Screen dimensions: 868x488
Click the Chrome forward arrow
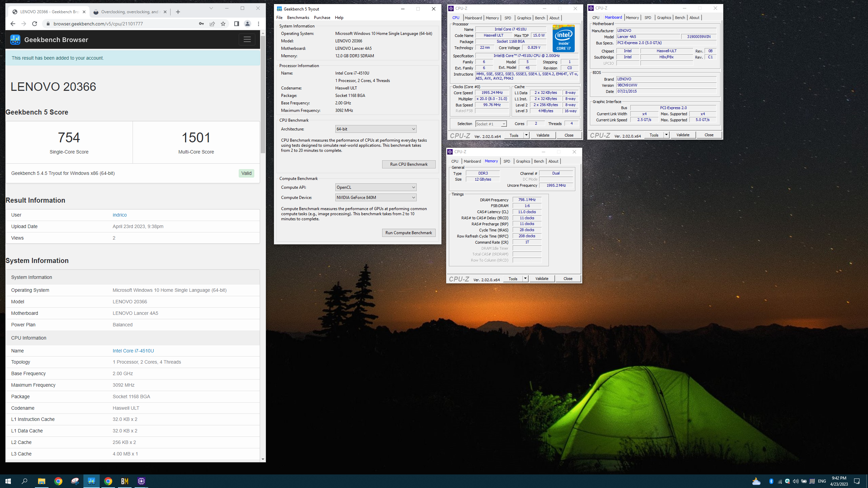(23, 24)
